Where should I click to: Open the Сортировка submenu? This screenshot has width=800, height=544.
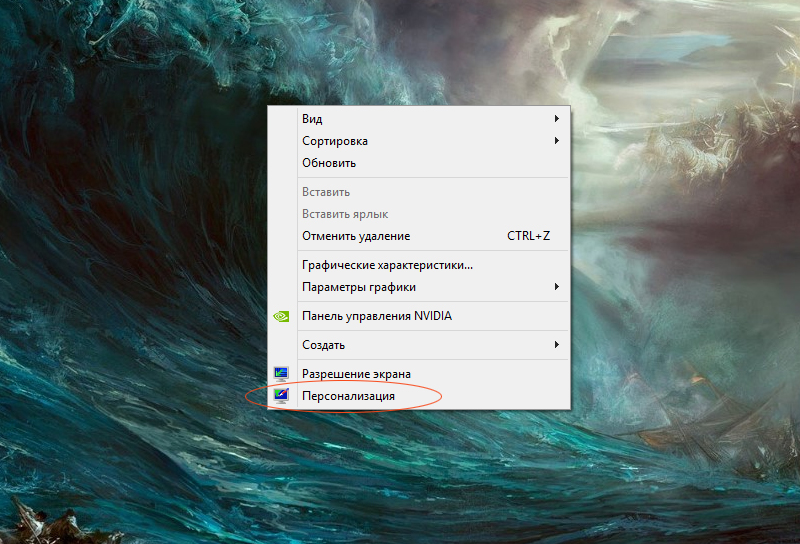coord(418,141)
